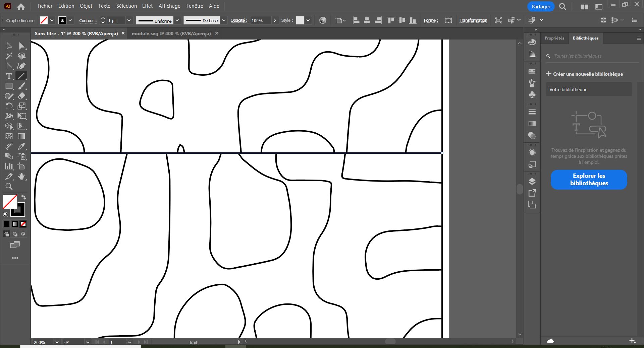Open the Objet menu
644x348 pixels.
(x=86, y=6)
